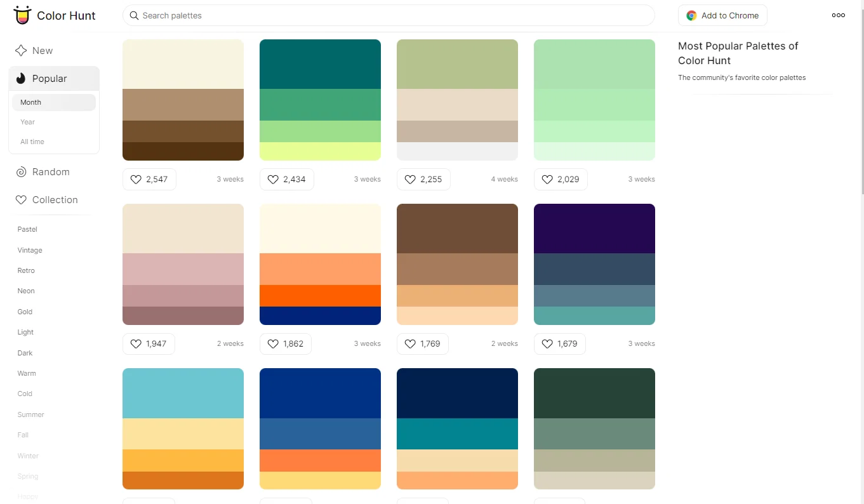Open the three-dots more menu

tap(839, 15)
